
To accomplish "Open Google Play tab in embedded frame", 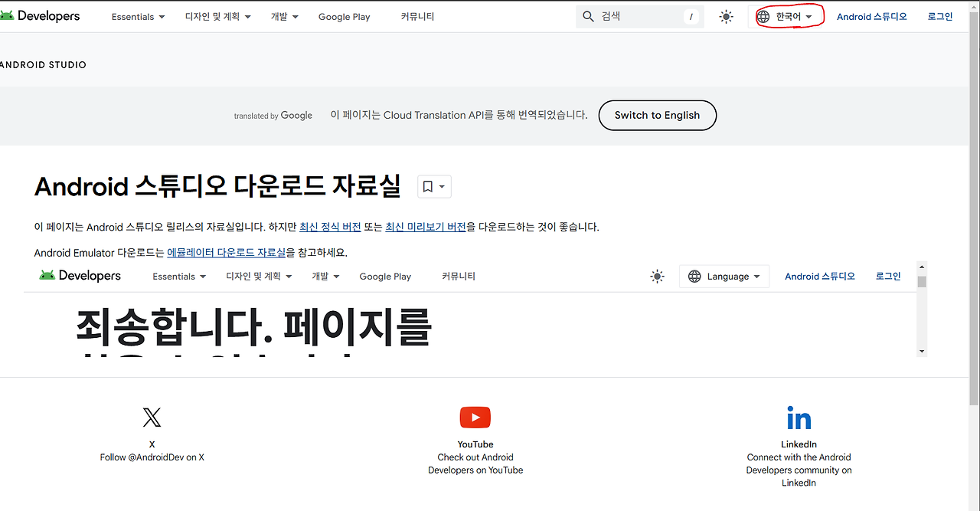I will click(x=385, y=277).
